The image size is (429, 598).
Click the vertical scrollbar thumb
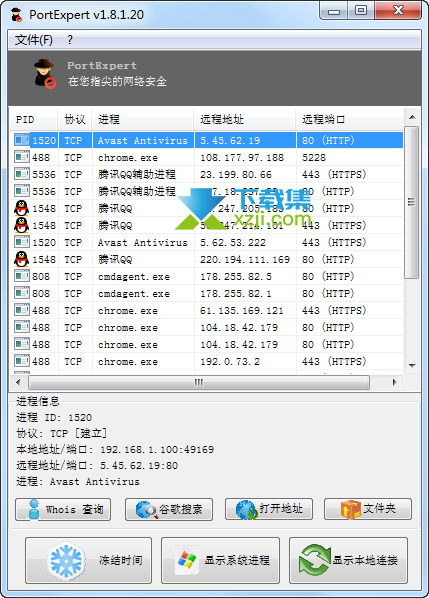point(412,203)
